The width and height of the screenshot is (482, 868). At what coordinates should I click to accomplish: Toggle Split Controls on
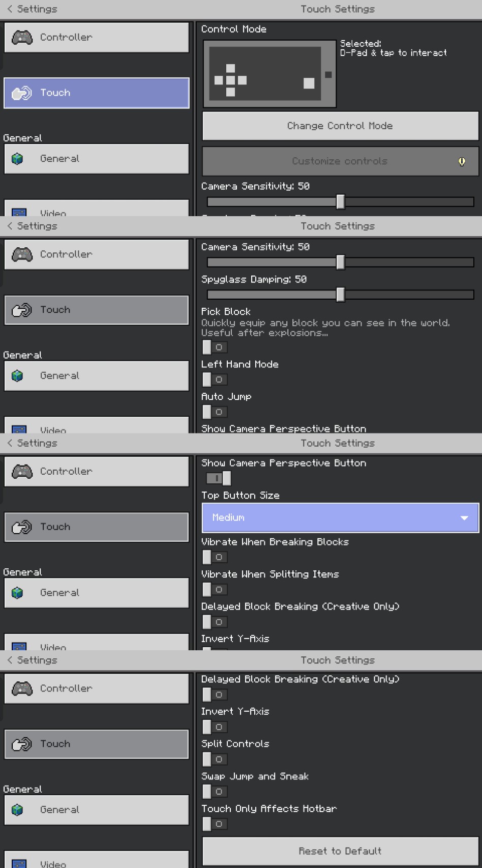point(214,759)
